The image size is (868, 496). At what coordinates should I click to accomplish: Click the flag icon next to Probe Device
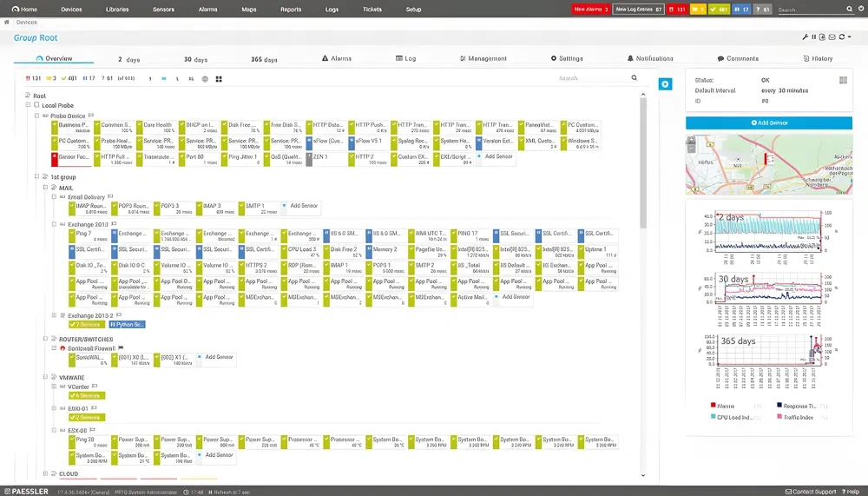click(91, 116)
